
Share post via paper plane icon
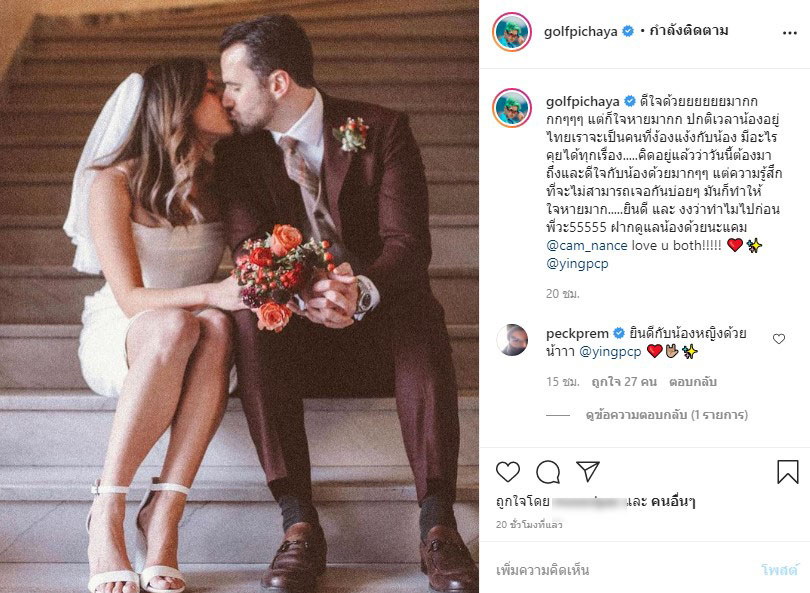pos(587,471)
